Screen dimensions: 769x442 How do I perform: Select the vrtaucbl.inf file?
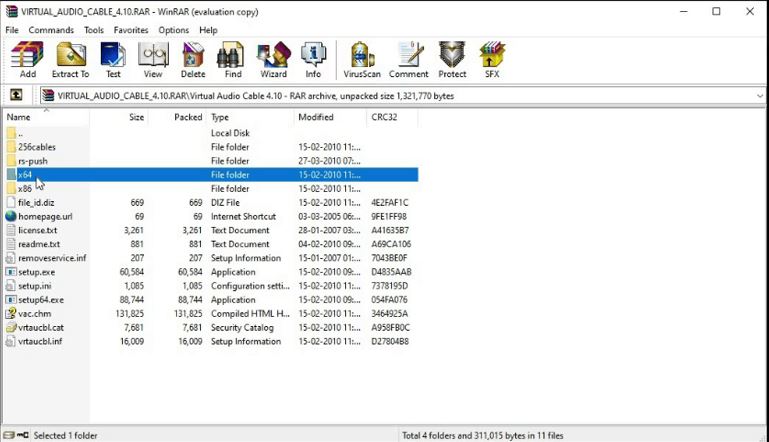[x=40, y=341]
